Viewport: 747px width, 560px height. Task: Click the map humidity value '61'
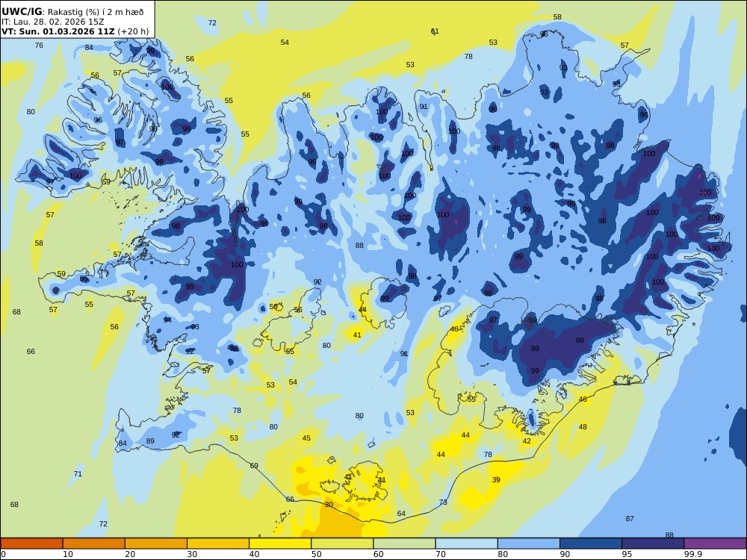(435, 31)
